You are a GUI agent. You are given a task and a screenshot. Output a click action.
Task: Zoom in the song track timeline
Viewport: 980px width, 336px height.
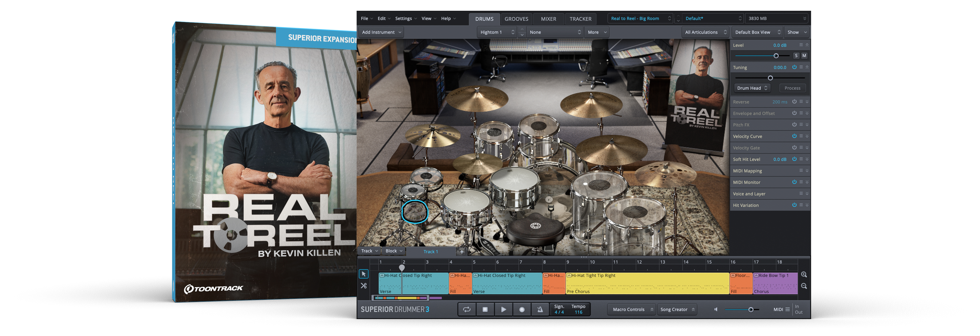click(804, 275)
